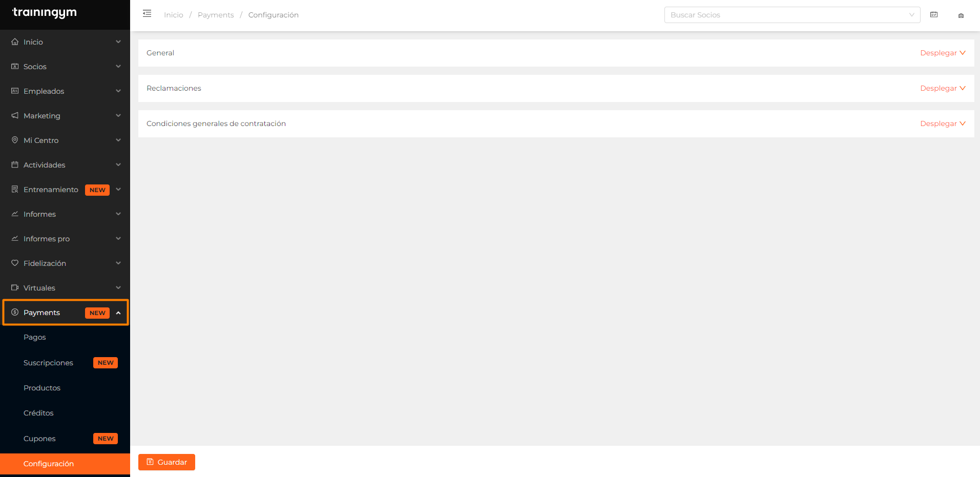
Task: Expand the Informes pro menu chevron
Action: [x=118, y=238]
